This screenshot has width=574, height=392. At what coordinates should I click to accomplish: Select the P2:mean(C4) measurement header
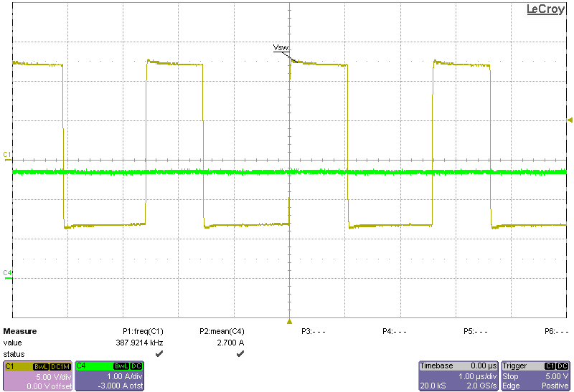click(222, 331)
